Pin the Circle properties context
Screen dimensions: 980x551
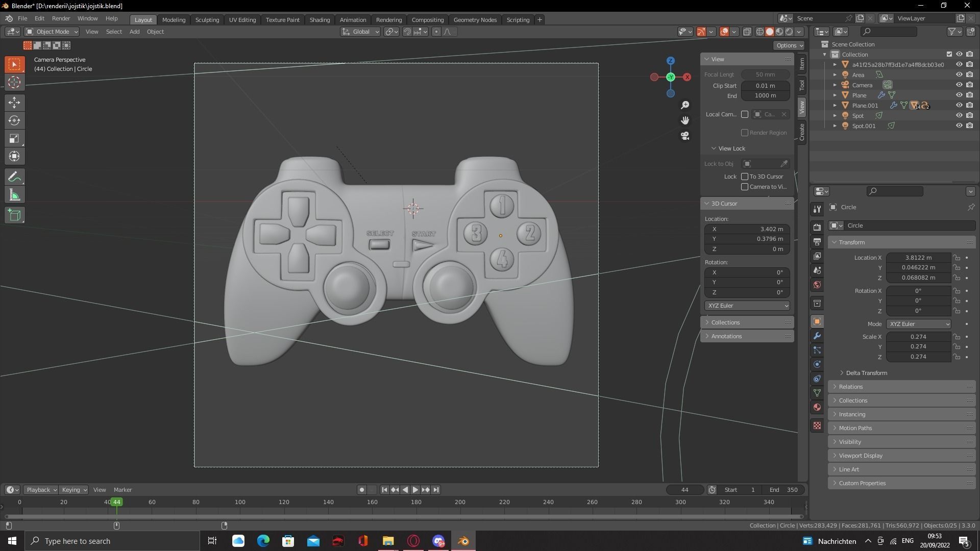point(971,207)
